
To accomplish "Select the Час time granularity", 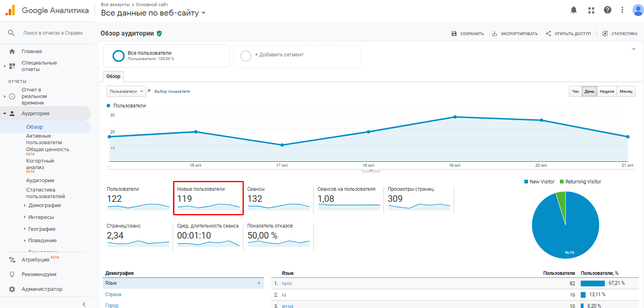I will [575, 92].
